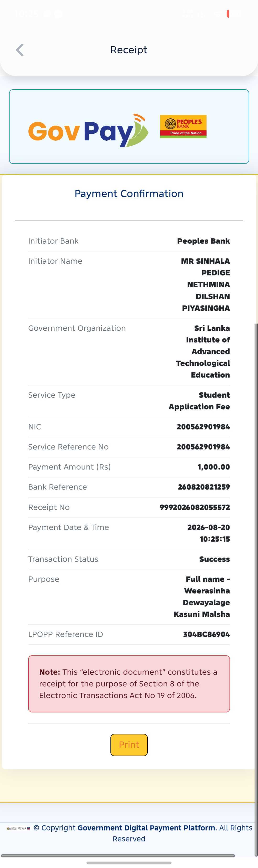Click the Payment Confirmation heading

[129, 193]
